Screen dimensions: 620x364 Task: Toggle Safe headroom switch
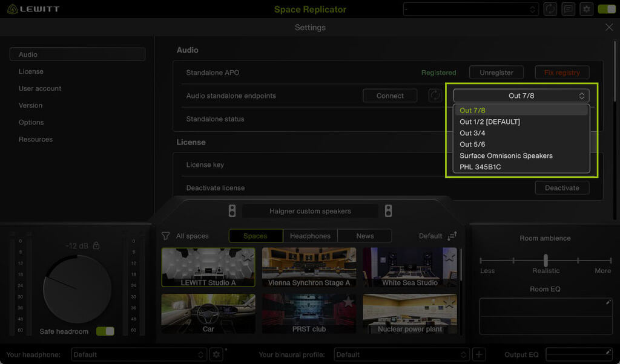(105, 331)
